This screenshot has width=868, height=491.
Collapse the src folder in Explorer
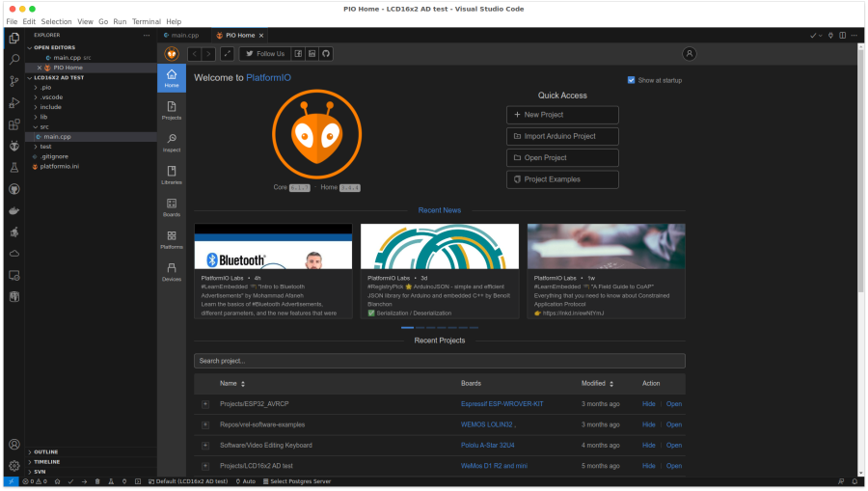click(x=43, y=126)
